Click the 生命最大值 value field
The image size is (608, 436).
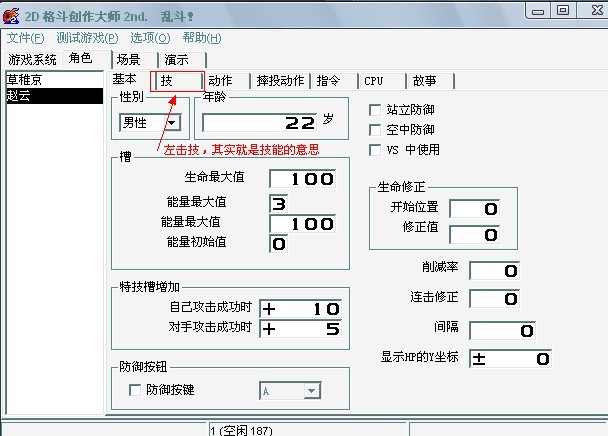[x=302, y=179]
